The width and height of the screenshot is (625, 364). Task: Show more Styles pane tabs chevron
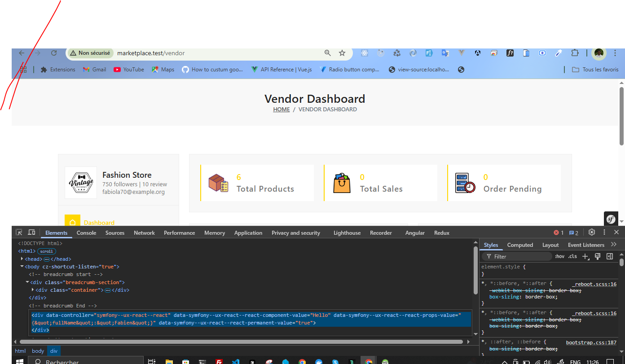(614, 245)
